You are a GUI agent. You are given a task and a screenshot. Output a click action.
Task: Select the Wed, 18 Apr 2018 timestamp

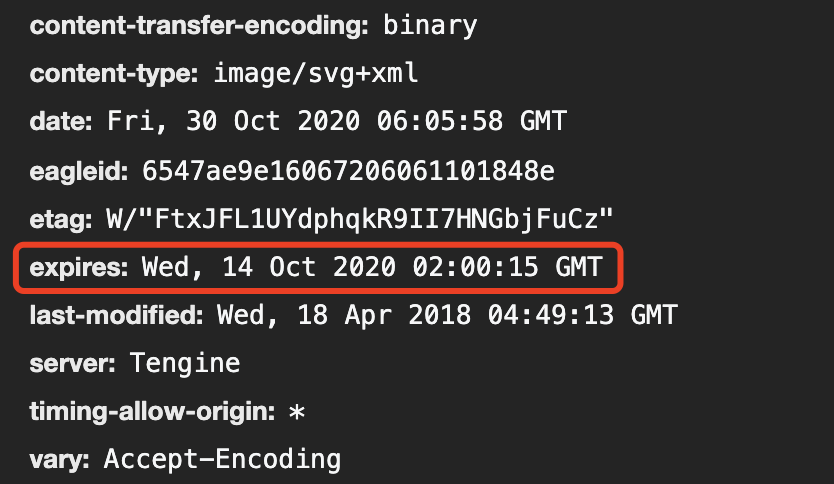click(x=447, y=315)
